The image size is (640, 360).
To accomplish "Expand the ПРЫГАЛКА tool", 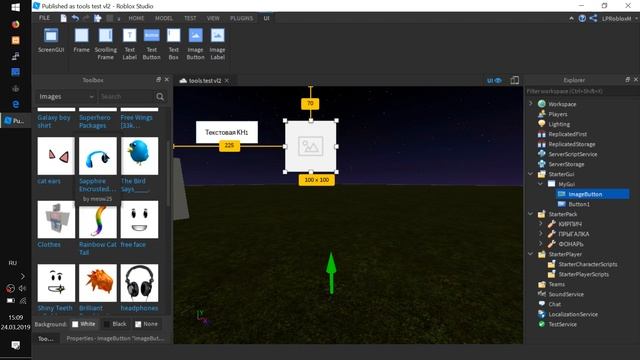I will coord(540,234).
